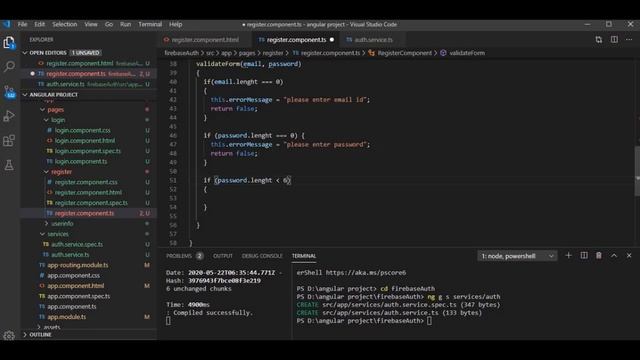Maximize panel size with up chevron
The width and height of the screenshot is (640, 360).
click(x=614, y=256)
